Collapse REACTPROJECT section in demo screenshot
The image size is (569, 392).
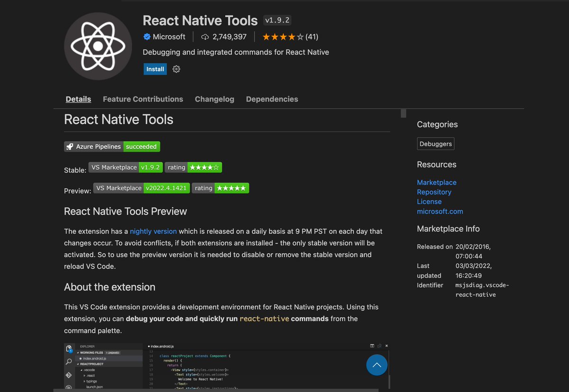click(x=90, y=364)
